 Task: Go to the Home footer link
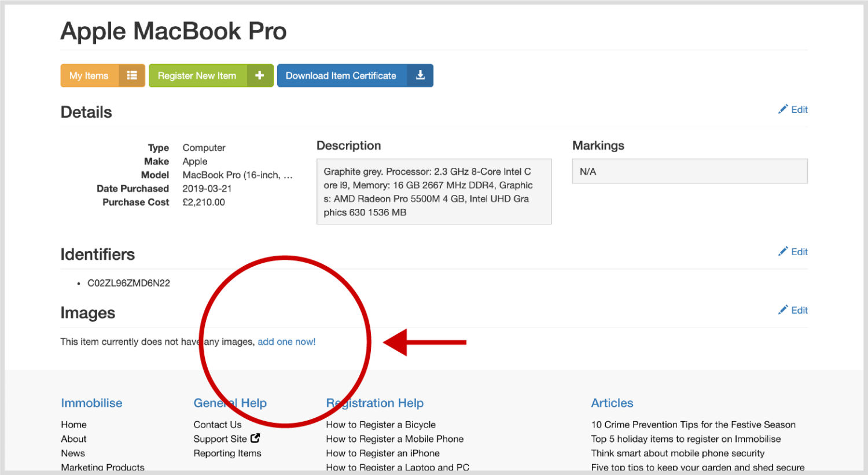coord(74,425)
